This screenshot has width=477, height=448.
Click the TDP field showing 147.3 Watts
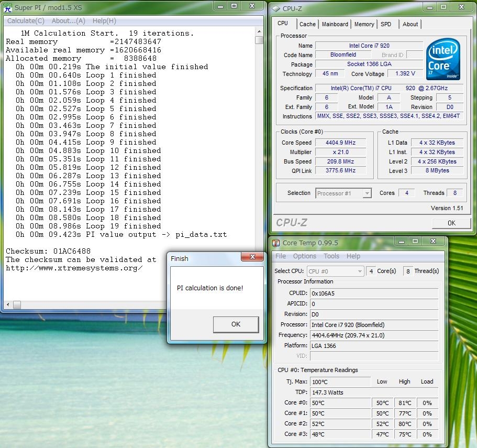click(x=374, y=392)
